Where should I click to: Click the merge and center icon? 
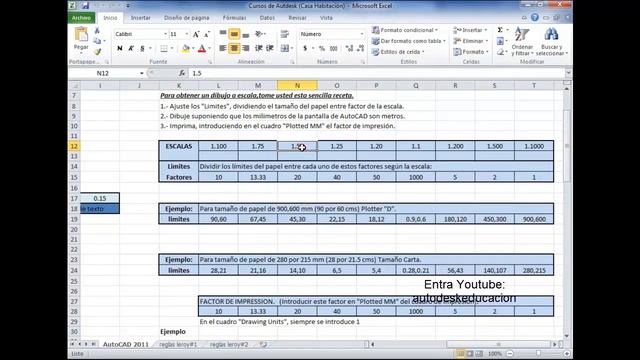[284, 48]
